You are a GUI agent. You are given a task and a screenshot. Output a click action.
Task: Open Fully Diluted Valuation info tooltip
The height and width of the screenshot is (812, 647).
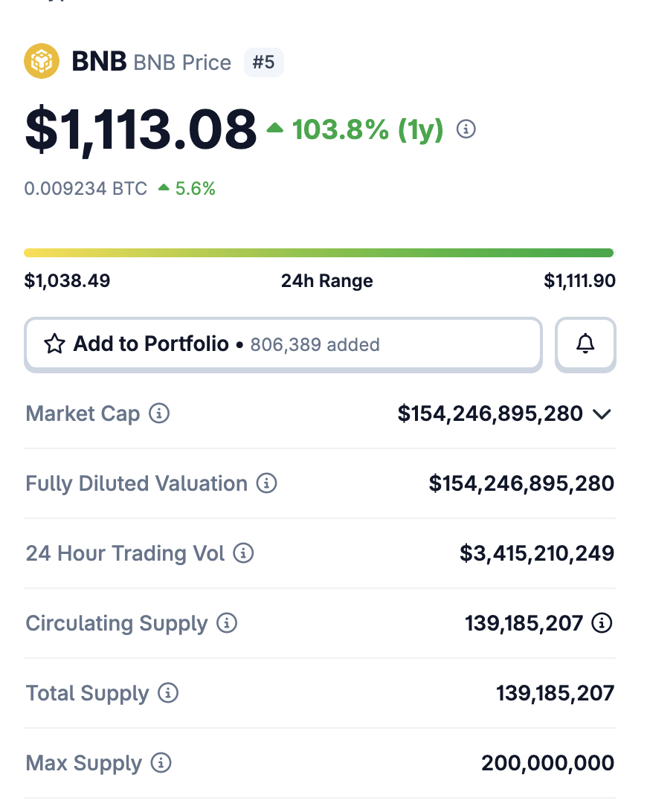(266, 483)
